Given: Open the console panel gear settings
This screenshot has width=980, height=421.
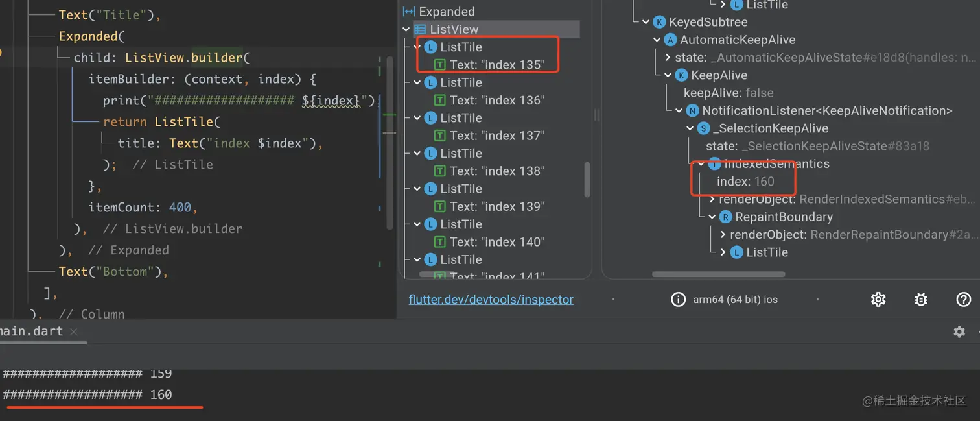Looking at the screenshot, I should pos(959,331).
